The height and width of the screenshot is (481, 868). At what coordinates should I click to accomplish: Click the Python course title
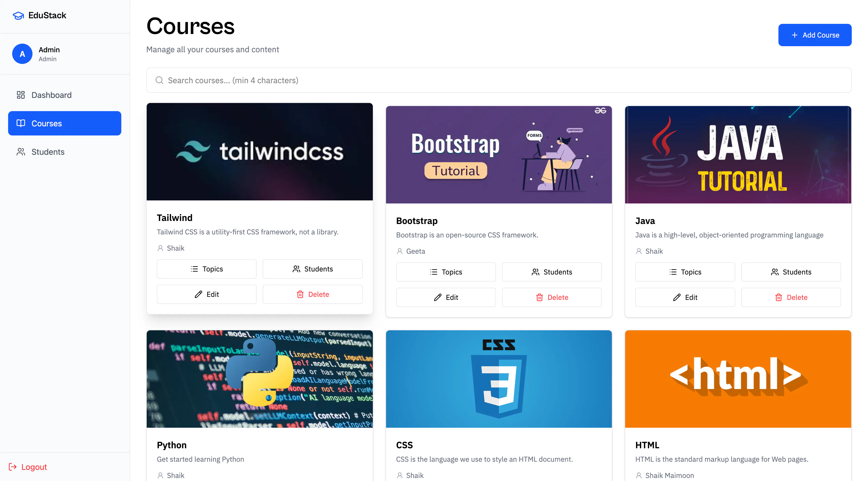(x=172, y=445)
